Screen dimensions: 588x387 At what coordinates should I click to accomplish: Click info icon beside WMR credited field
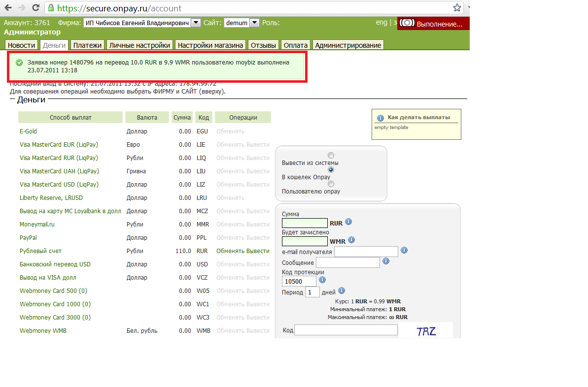point(351,240)
